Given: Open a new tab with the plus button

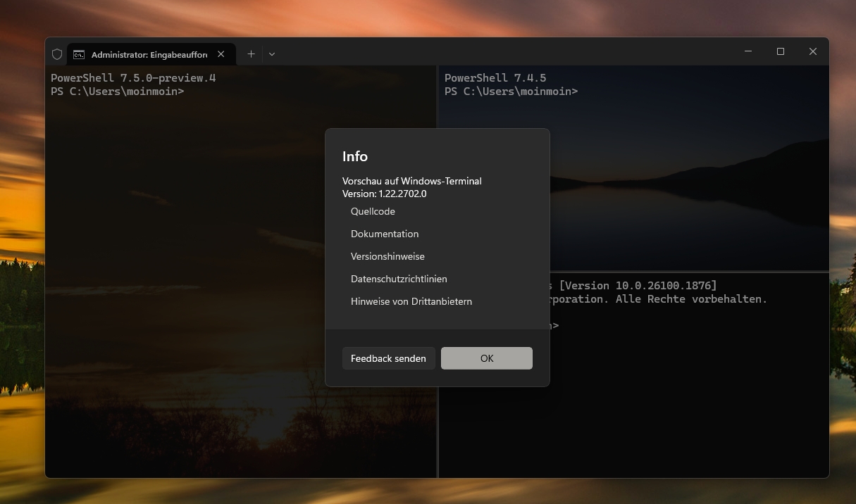Looking at the screenshot, I should [251, 54].
